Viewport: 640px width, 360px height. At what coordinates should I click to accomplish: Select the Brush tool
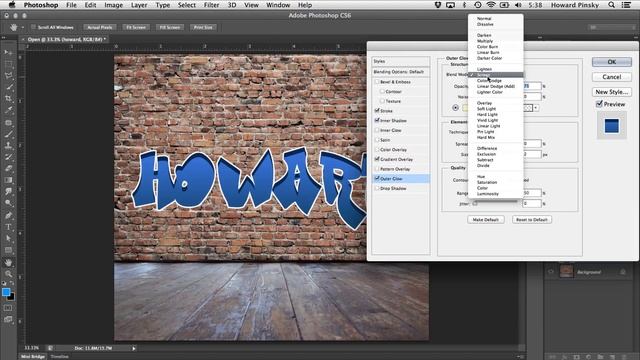pyautogui.click(x=8, y=133)
